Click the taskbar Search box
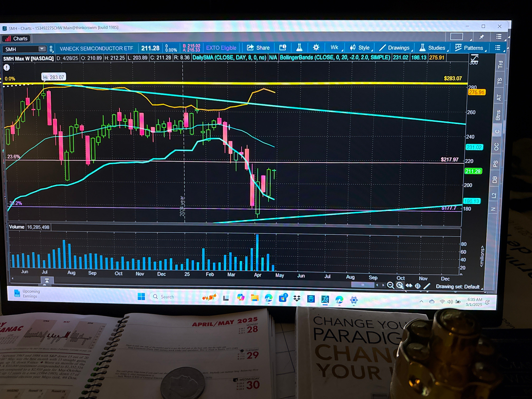This screenshot has width=532, height=399. pos(184,297)
